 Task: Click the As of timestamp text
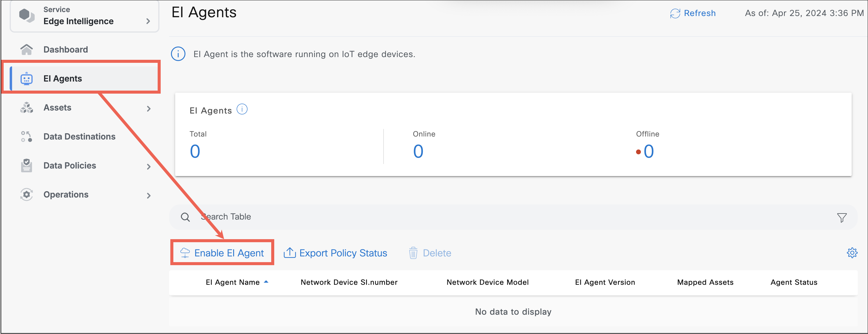(804, 13)
